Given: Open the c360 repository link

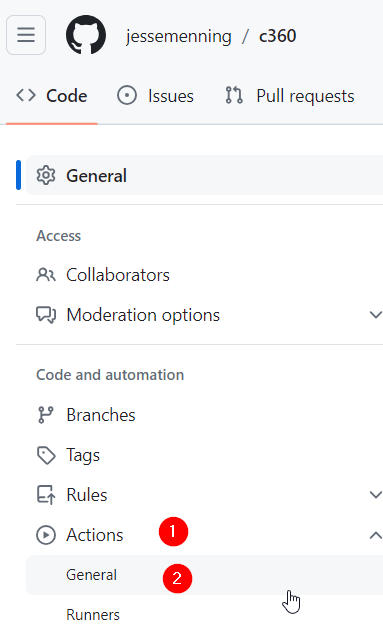Looking at the screenshot, I should [278, 36].
